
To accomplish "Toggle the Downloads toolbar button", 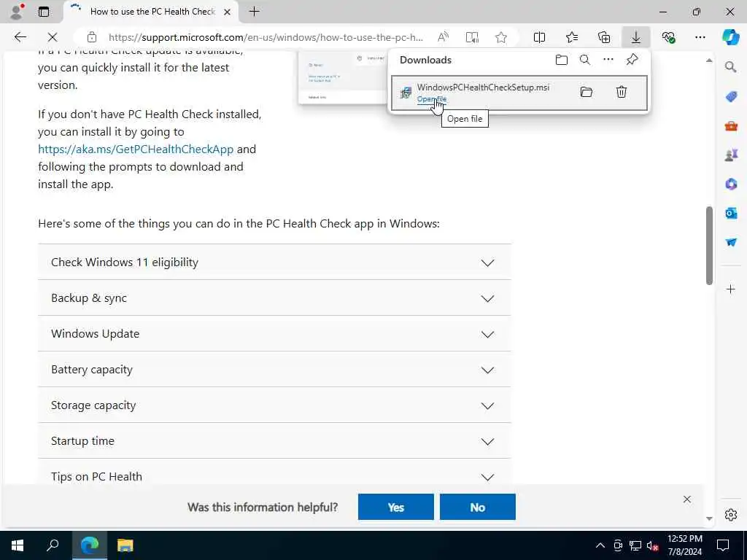I will click(636, 37).
